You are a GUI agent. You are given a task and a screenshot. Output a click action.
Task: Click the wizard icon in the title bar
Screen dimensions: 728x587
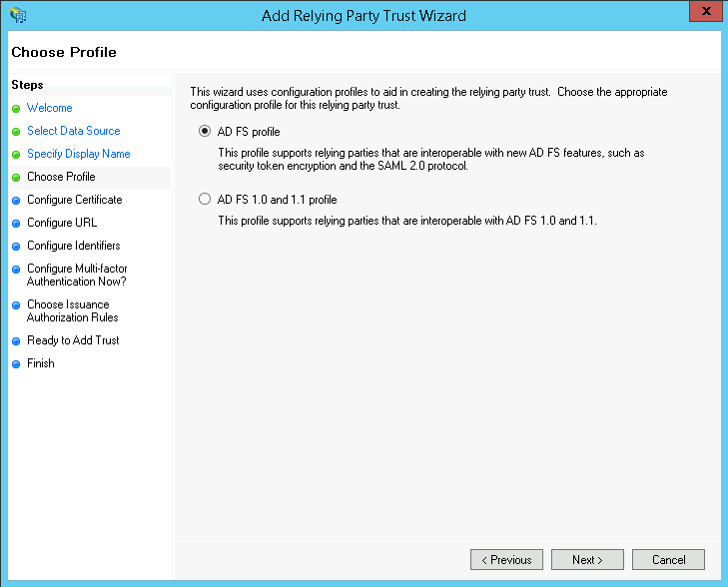point(18,15)
